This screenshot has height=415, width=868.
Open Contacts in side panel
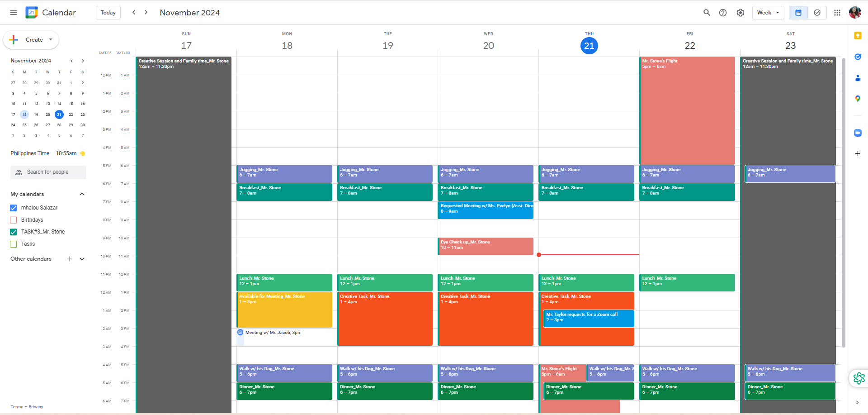coord(858,78)
